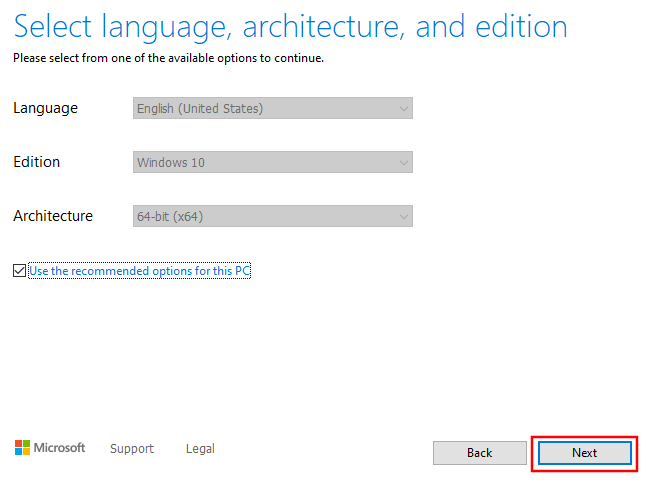Open the Edition dropdown

pyautogui.click(x=273, y=162)
